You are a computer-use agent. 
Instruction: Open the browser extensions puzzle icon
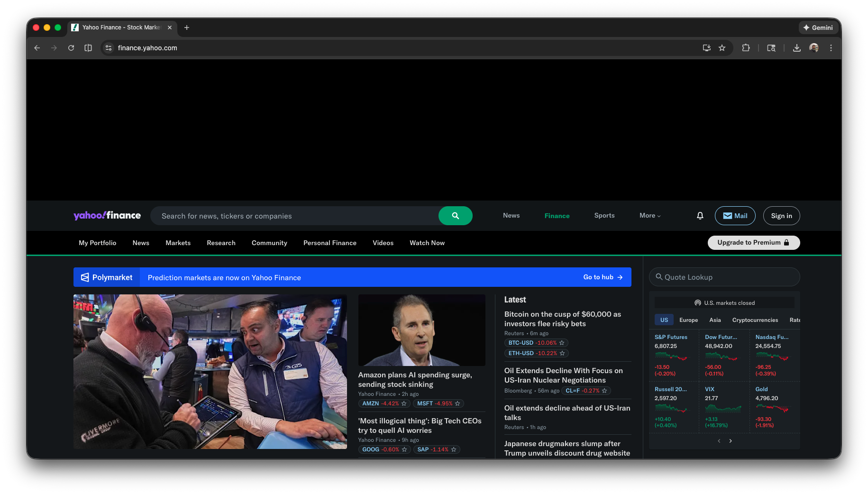pos(746,48)
